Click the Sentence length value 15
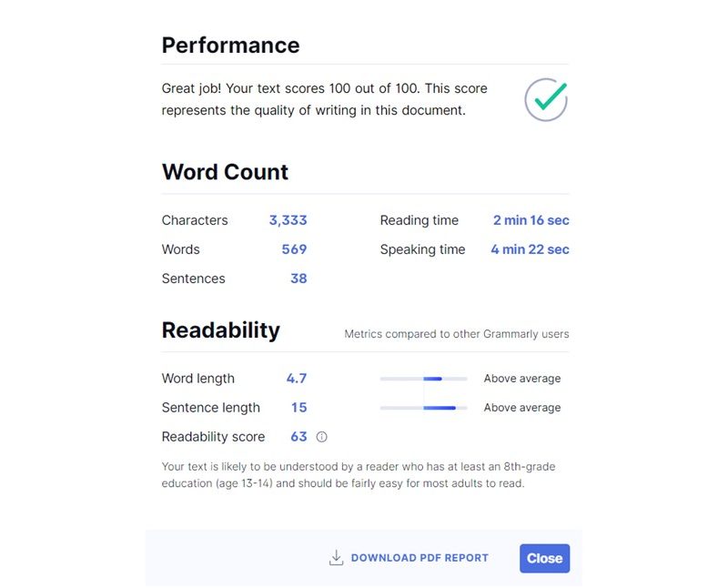 (299, 408)
